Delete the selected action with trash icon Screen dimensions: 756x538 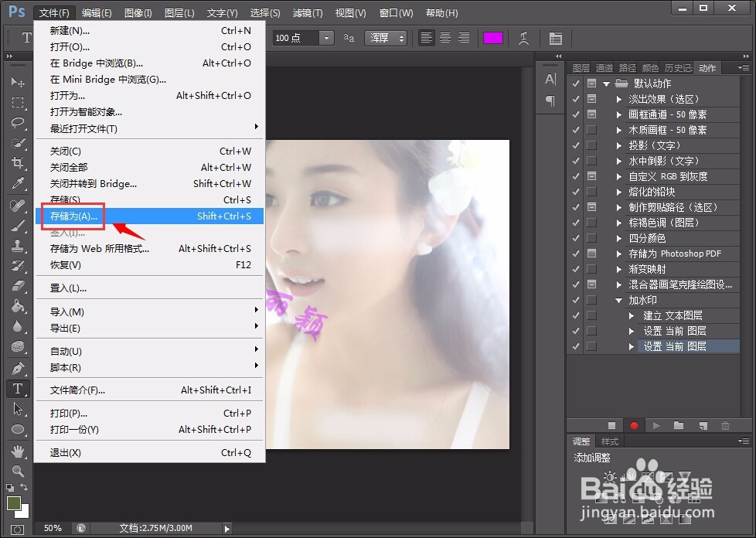pos(725,426)
